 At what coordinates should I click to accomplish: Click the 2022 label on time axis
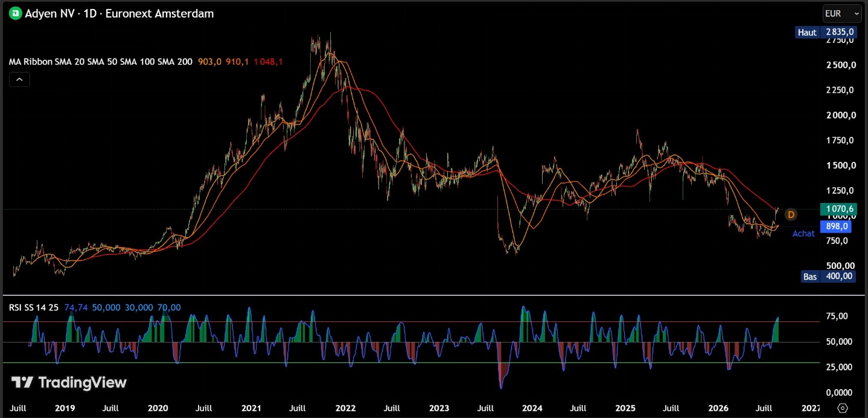[345, 408]
